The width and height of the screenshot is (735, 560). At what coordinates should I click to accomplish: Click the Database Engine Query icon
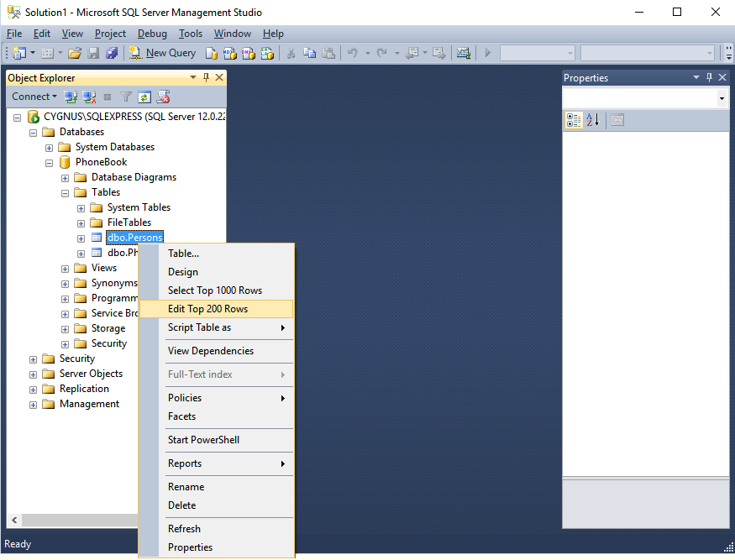(x=212, y=54)
